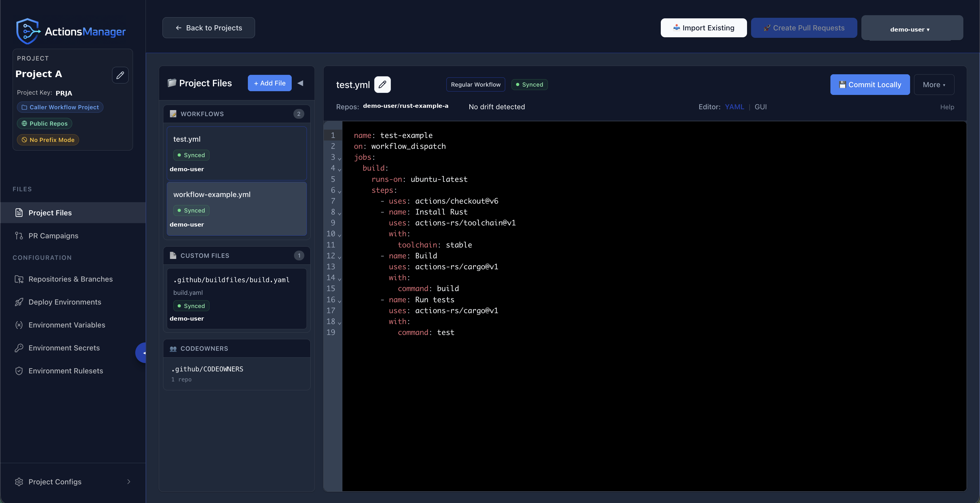This screenshot has height=503, width=980.
Task: Edit Project A name pencil icon
Action: (120, 75)
